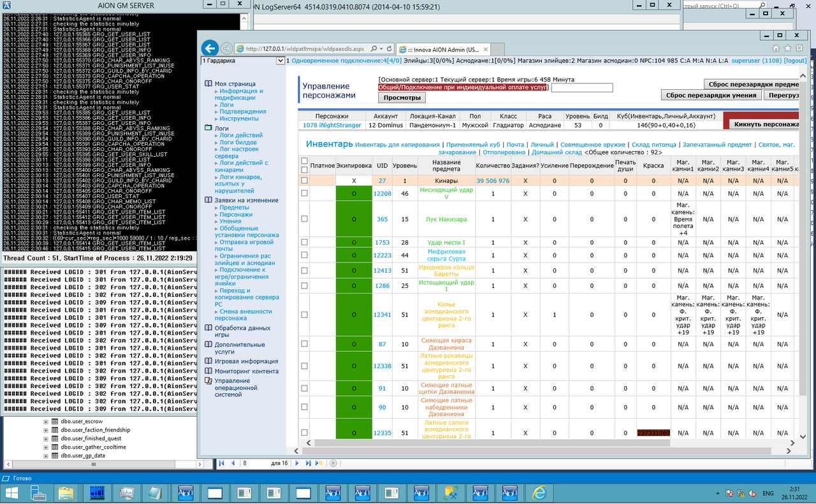This screenshot has width=816, height=504.
Task: Click the Кинары quantity 39 506 976
Action: click(x=493, y=181)
